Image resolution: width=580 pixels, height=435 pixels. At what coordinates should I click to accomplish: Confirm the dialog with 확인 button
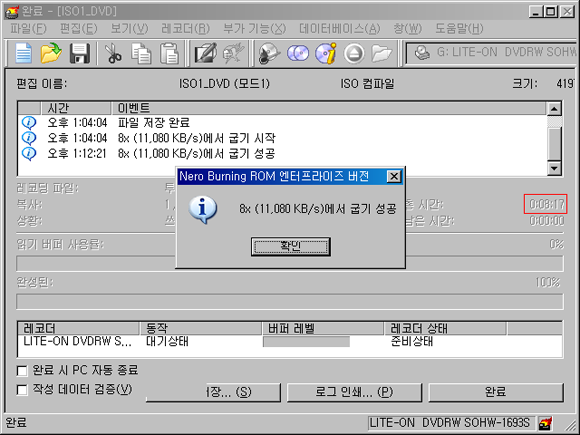coord(291,247)
